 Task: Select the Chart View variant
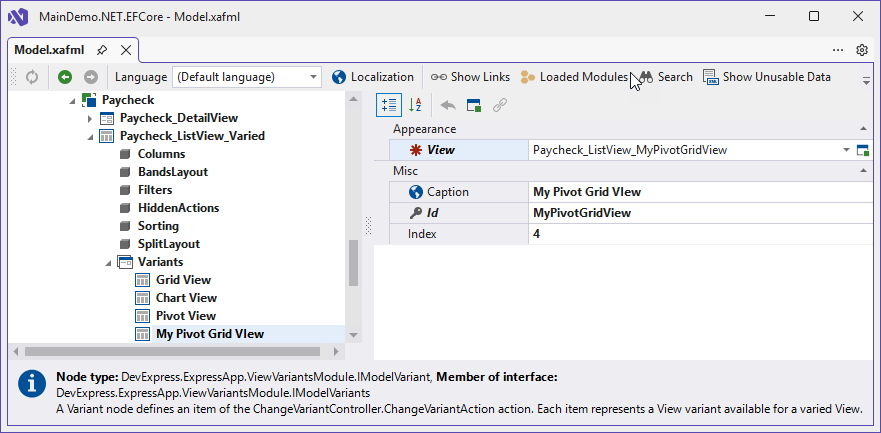187,298
